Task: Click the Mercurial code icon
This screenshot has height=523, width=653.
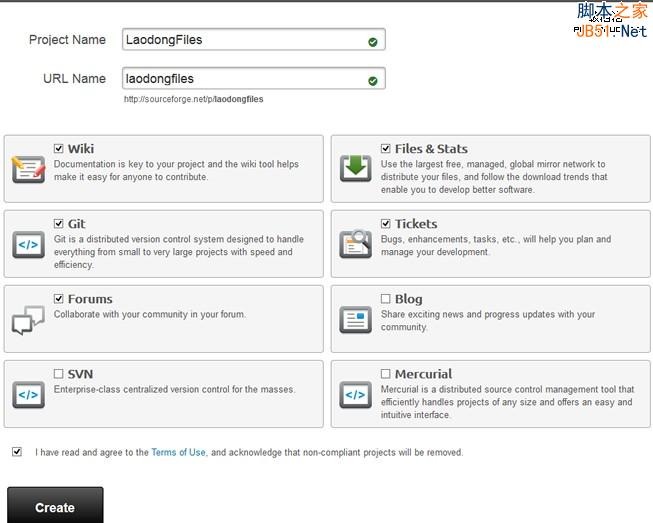Action: (355, 394)
